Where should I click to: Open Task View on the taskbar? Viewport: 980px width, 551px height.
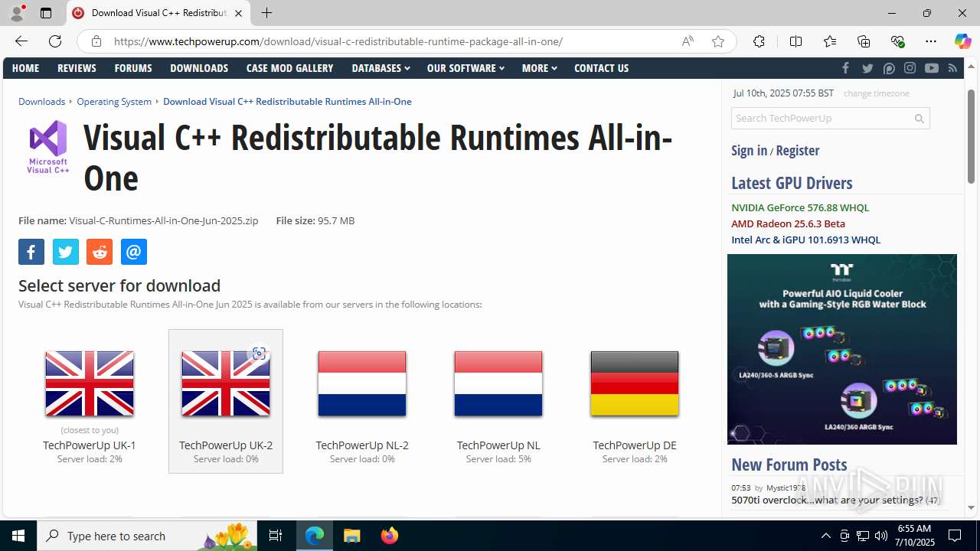276,536
